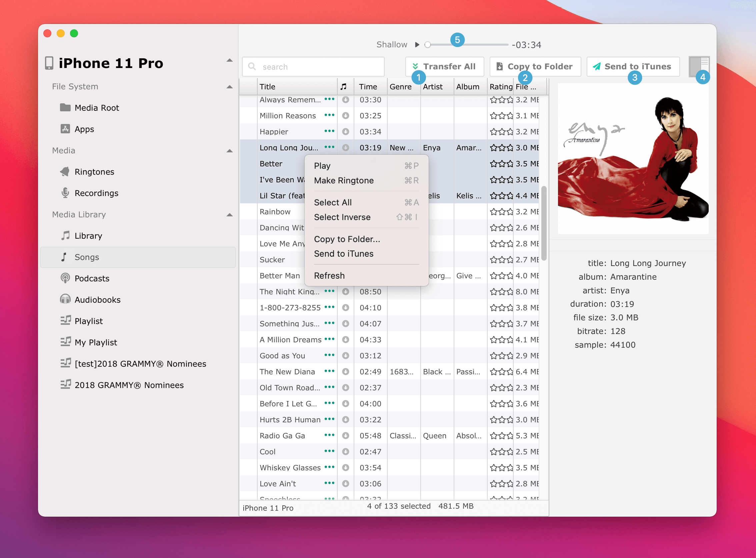The width and height of the screenshot is (756, 558).
Task: Click the Enya Amarantine album artwork
Action: [x=633, y=159]
